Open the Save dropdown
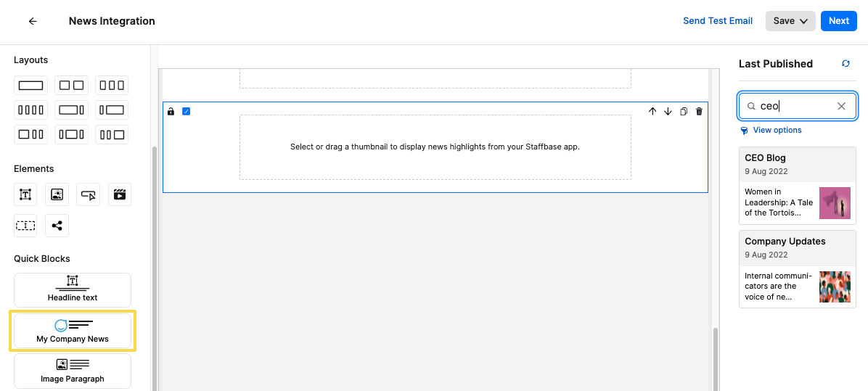 [790, 21]
